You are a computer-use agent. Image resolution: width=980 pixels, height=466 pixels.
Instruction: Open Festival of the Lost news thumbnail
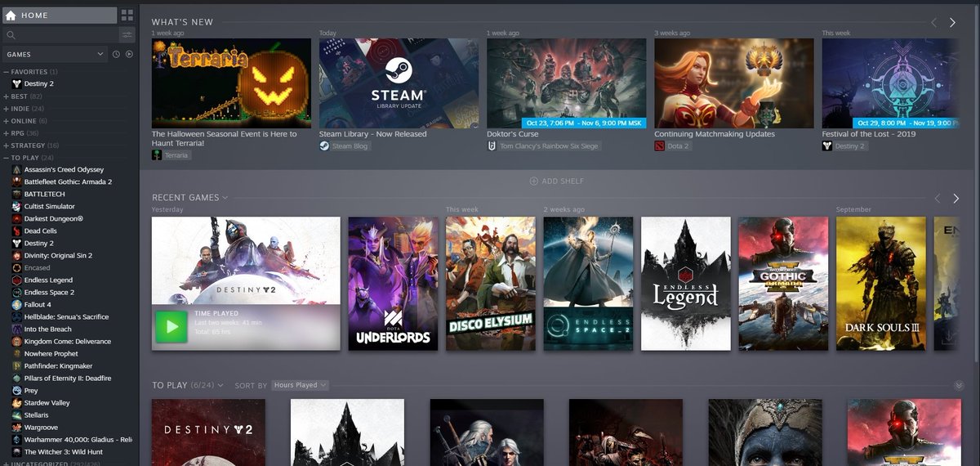pos(890,83)
